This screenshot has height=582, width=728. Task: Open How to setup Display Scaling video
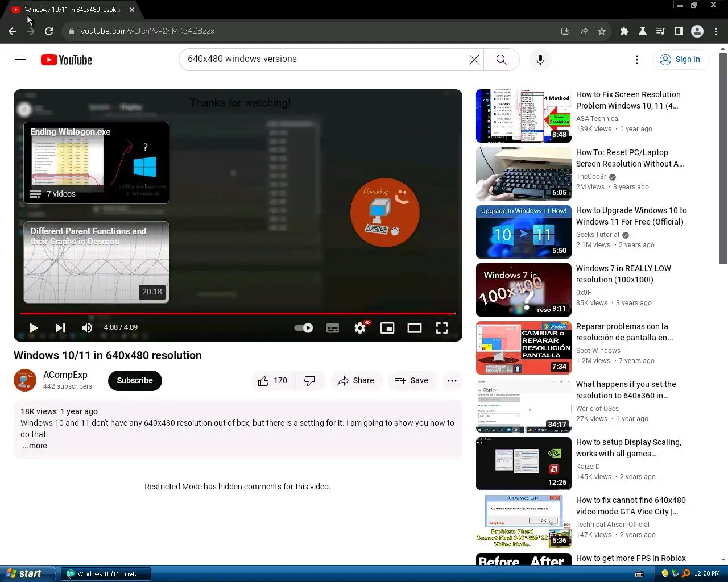click(628, 448)
